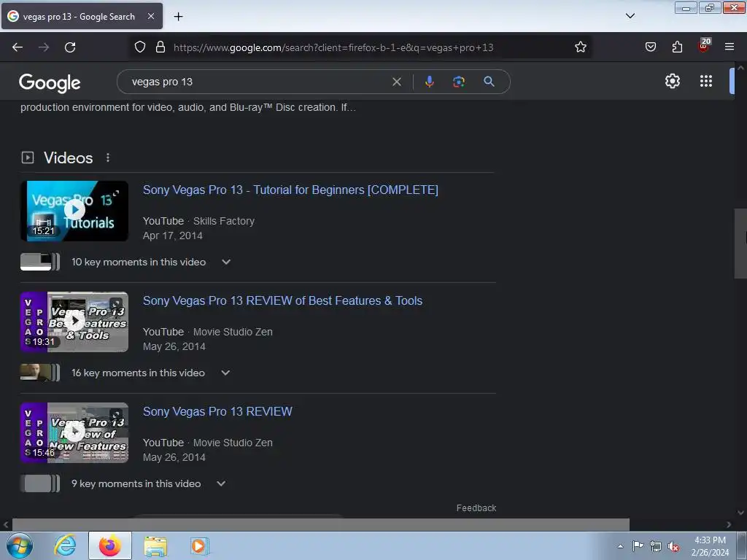
Task: Open the ad blocker extension with badge 20
Action: [703, 46]
